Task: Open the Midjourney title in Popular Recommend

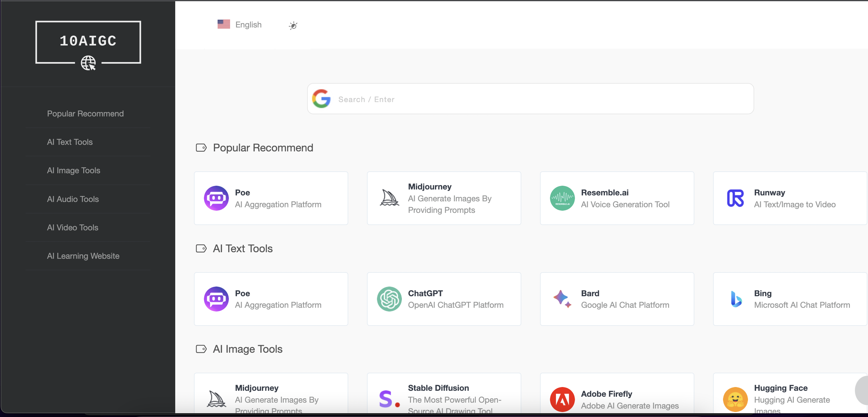Action: coord(430,187)
